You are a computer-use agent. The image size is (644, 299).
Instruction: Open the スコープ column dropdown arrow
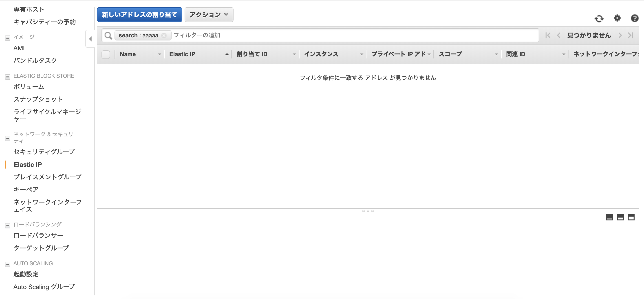point(496,54)
